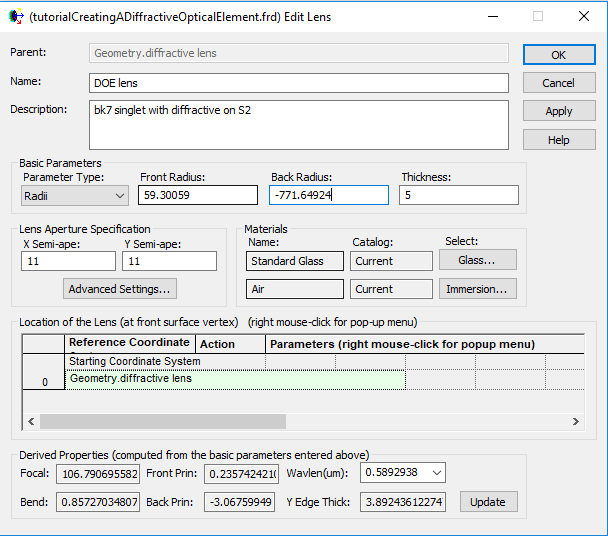Edit the lens Name field
Image resolution: width=608 pixels, height=536 pixels.
tap(298, 83)
